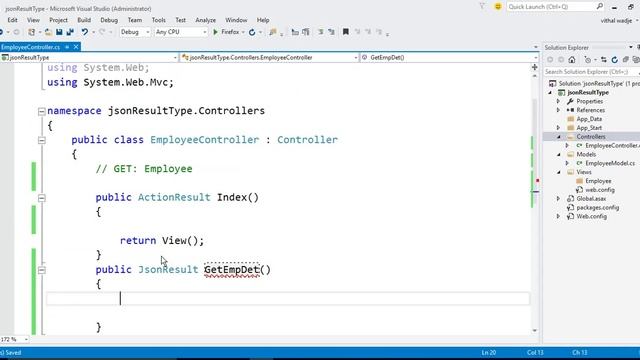Image resolution: width=640 pixels, height=360 pixels.
Task: Click the Browser Refresh icon beside Firefox
Action: pos(252,32)
